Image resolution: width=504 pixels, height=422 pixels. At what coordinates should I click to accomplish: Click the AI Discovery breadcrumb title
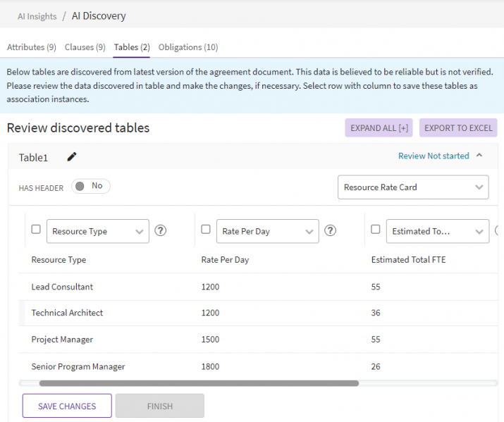pos(99,16)
